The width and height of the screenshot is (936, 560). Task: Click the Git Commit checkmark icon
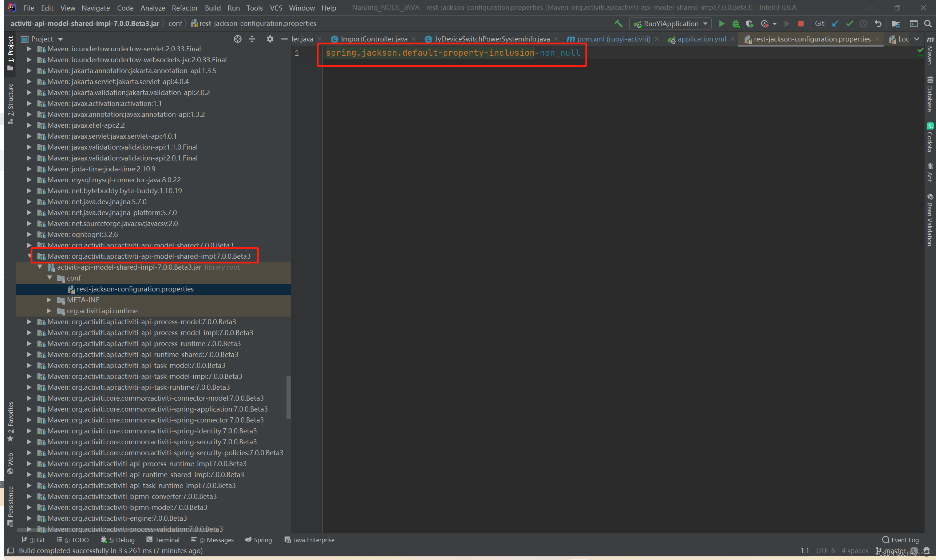click(x=849, y=23)
